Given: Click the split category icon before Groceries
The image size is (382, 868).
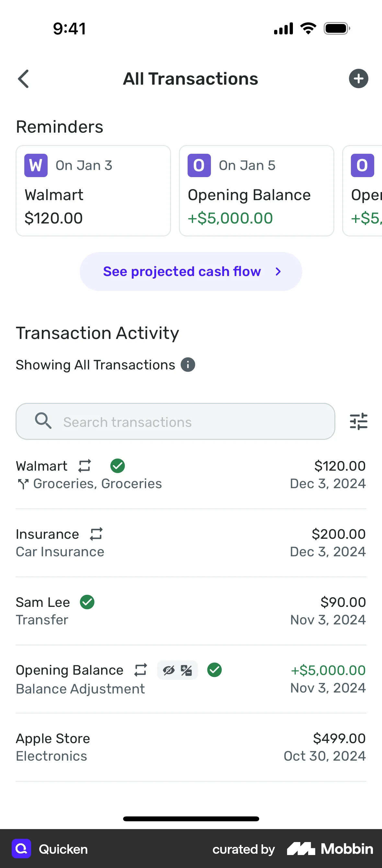Looking at the screenshot, I should (23, 484).
